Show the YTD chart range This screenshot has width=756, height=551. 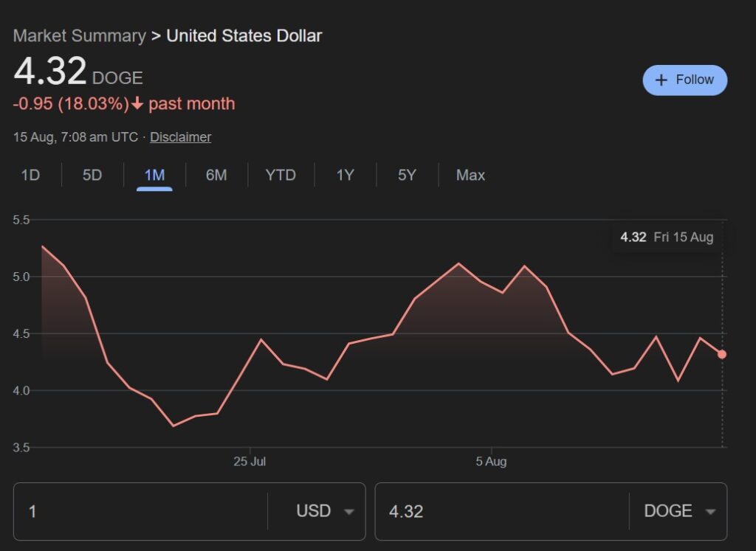pos(281,175)
